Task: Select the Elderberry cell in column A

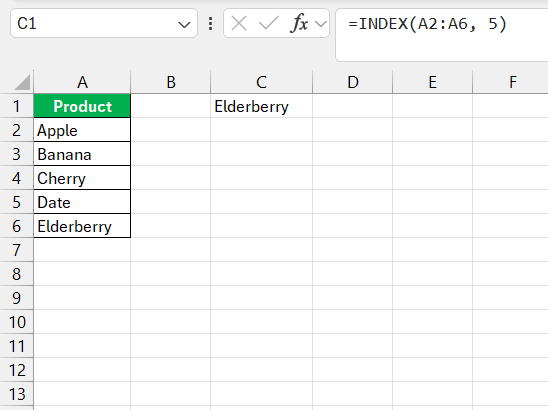Action: (x=82, y=226)
